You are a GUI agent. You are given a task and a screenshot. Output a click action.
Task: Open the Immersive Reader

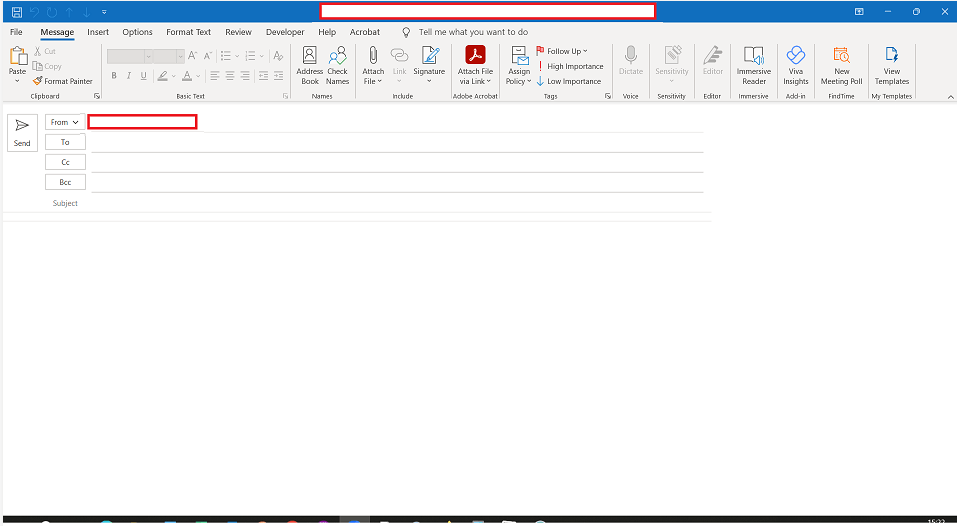coord(754,66)
